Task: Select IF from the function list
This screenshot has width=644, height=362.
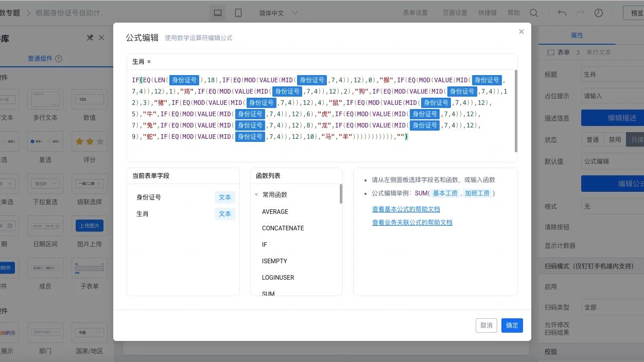Action: 264,244
